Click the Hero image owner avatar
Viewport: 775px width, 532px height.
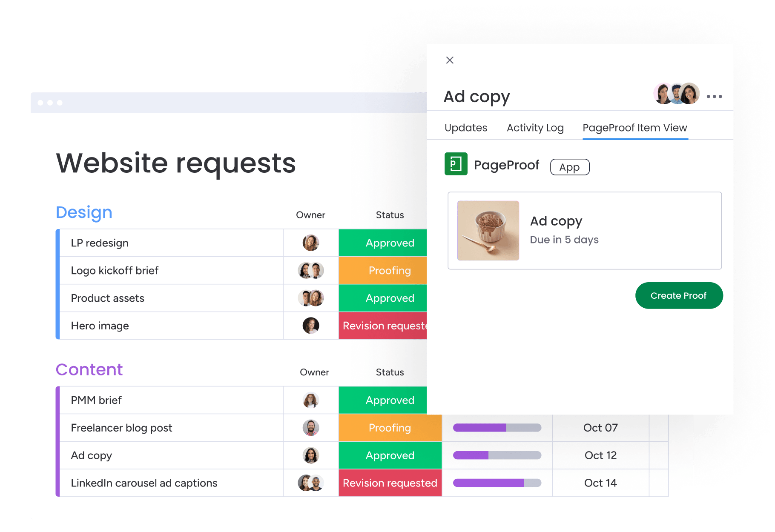click(310, 326)
